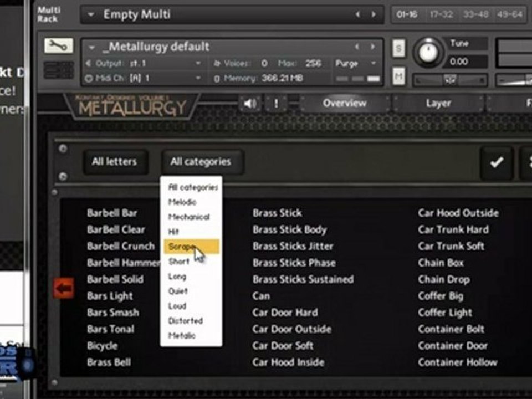Open the All categories filter dropdown

pyautogui.click(x=202, y=162)
